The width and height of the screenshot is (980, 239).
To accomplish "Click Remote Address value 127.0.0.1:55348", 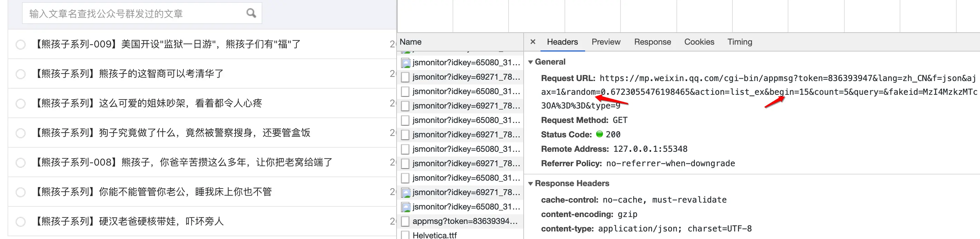I will tap(650, 149).
